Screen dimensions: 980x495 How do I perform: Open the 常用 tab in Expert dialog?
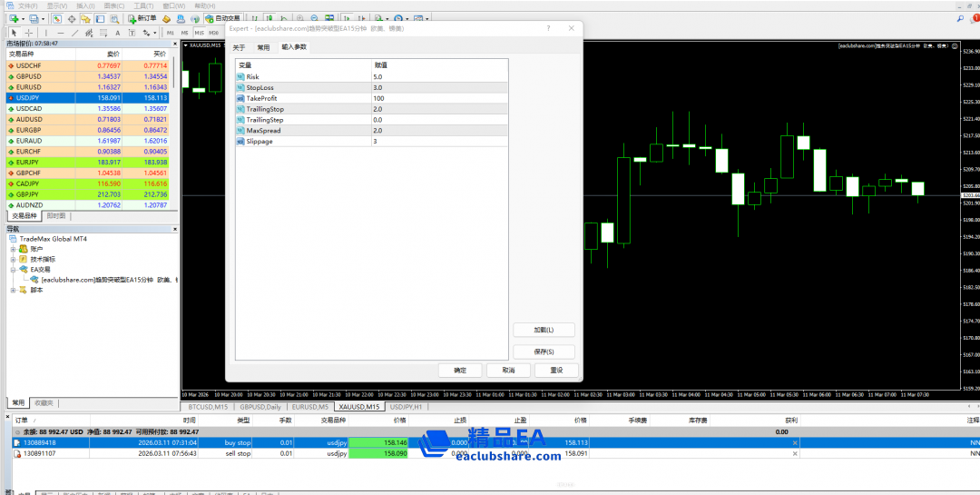[263, 47]
